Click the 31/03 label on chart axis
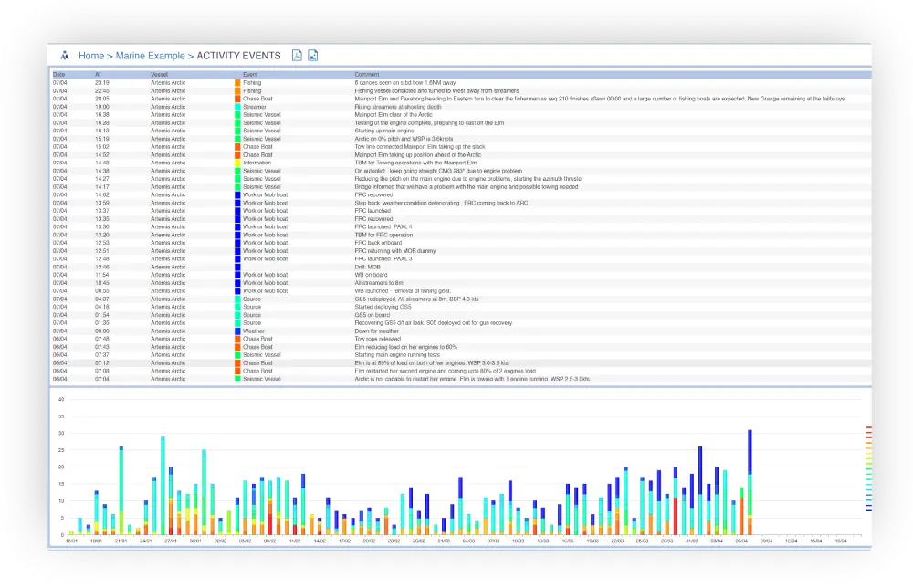This screenshot has height=588, width=913. tap(692, 541)
